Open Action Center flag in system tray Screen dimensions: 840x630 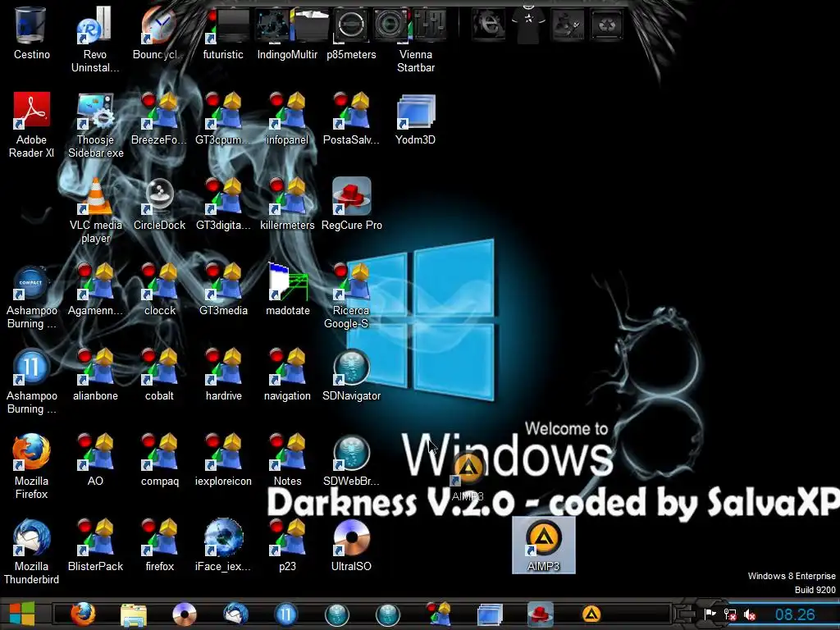[x=710, y=614]
